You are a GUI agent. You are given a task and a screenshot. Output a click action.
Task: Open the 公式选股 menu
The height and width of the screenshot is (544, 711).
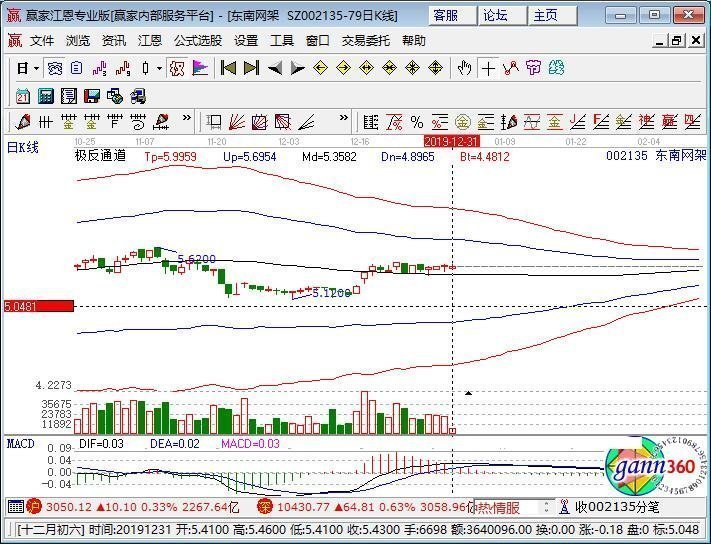(198, 41)
